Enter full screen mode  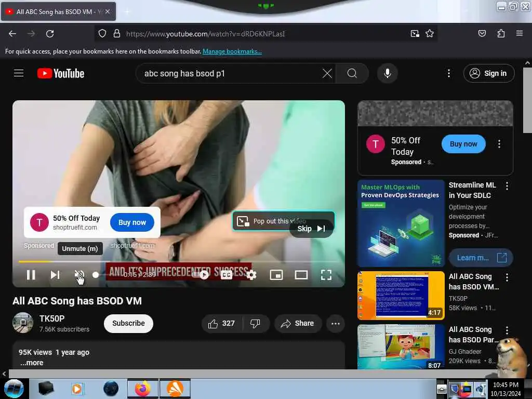[x=326, y=275]
